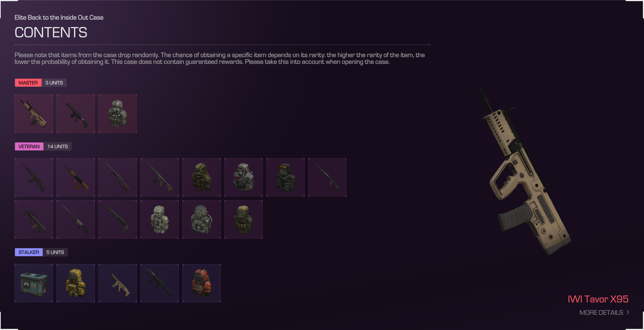Select the red armor suit in Stalker tier
644x330 pixels.
point(202,283)
